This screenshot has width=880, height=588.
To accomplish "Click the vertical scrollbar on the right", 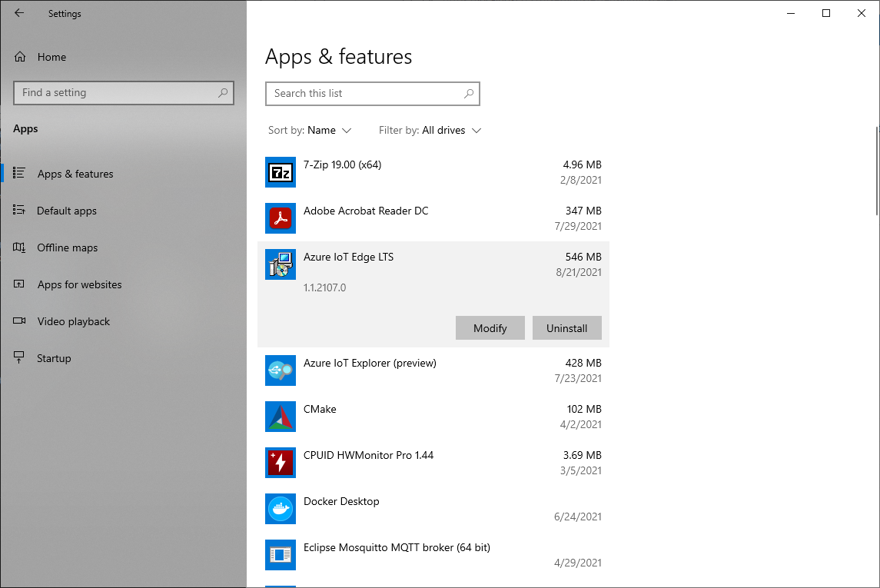I will pyautogui.click(x=875, y=169).
